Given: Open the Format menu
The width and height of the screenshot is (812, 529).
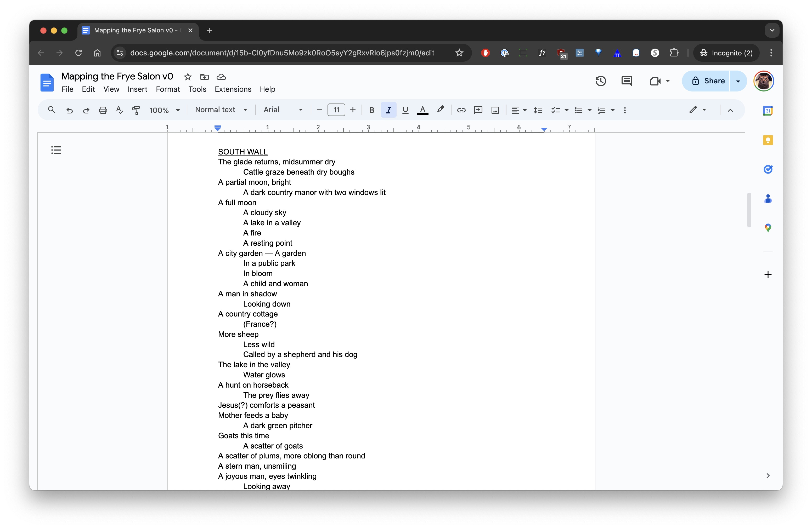Looking at the screenshot, I should 167,89.
